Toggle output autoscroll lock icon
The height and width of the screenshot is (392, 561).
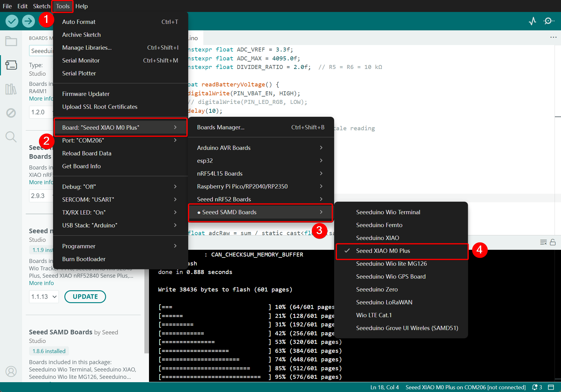click(x=553, y=242)
